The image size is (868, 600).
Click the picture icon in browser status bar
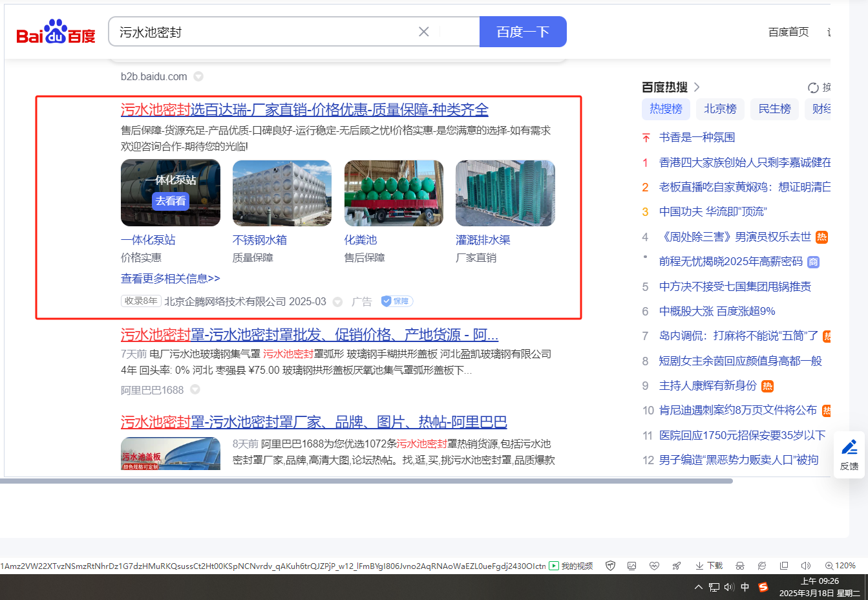pos(632,566)
